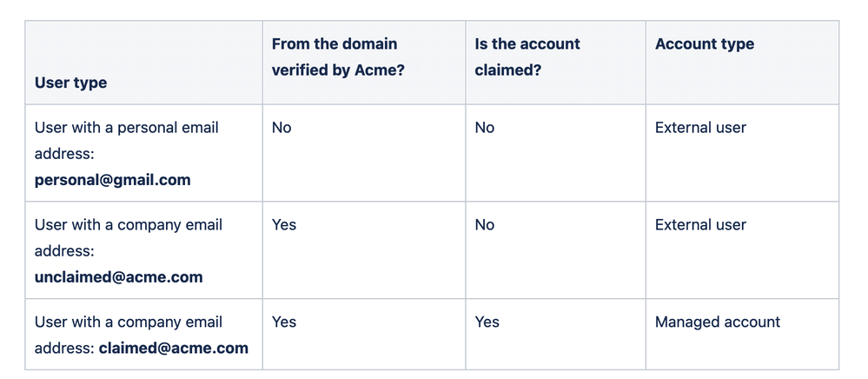This screenshot has height=379, width=868.
Task: Select the 'Is the account claimed?' header
Action: click(527, 57)
